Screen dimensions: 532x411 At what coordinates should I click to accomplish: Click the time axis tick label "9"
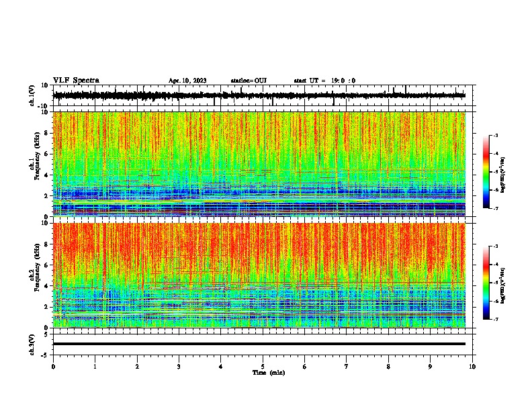click(430, 367)
